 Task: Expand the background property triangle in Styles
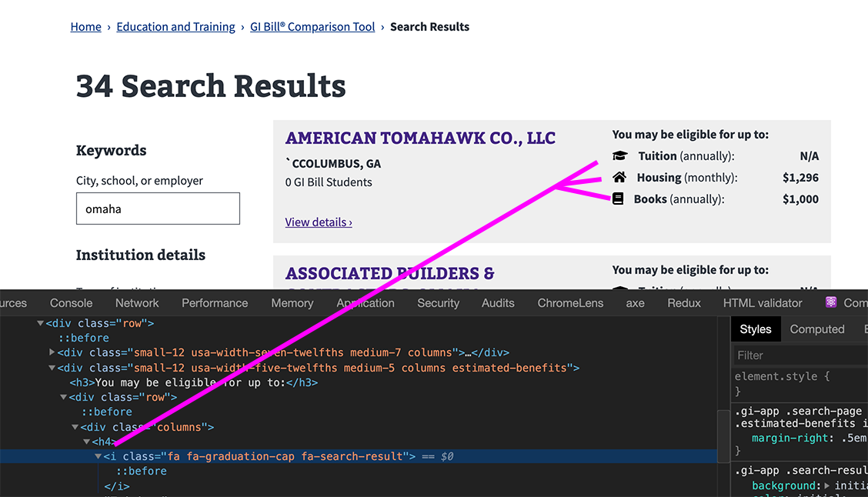827,485
